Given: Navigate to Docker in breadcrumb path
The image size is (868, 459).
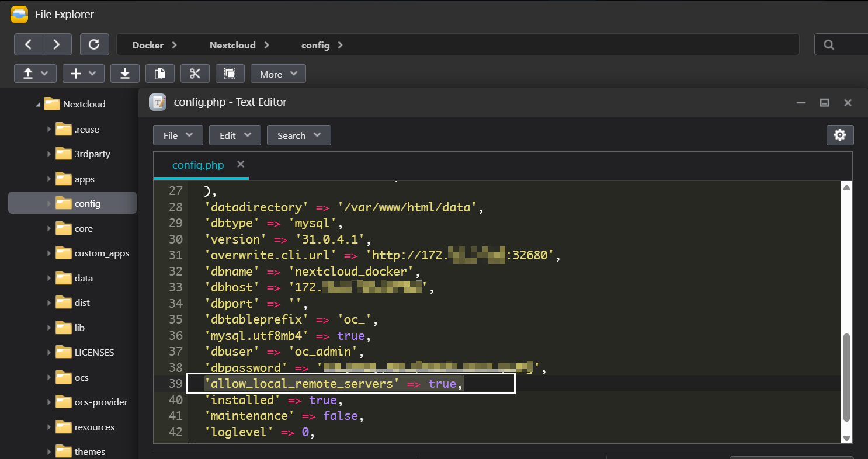Looking at the screenshot, I should [x=148, y=45].
